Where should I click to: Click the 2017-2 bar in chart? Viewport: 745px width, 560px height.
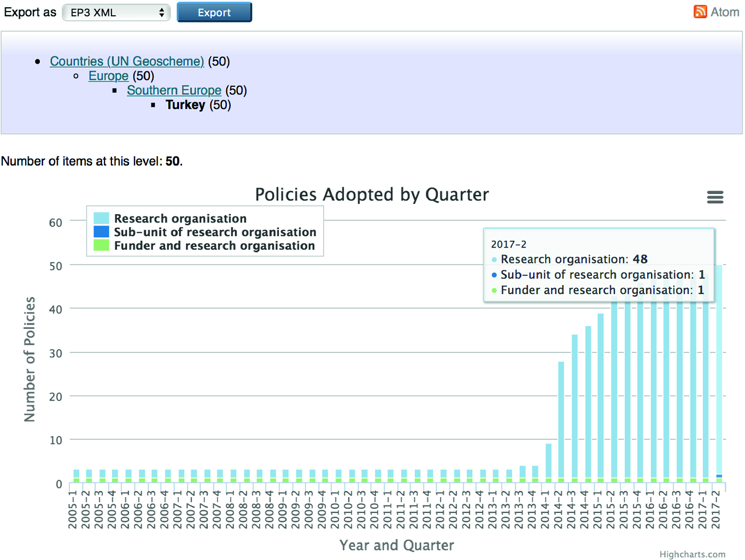click(719, 374)
